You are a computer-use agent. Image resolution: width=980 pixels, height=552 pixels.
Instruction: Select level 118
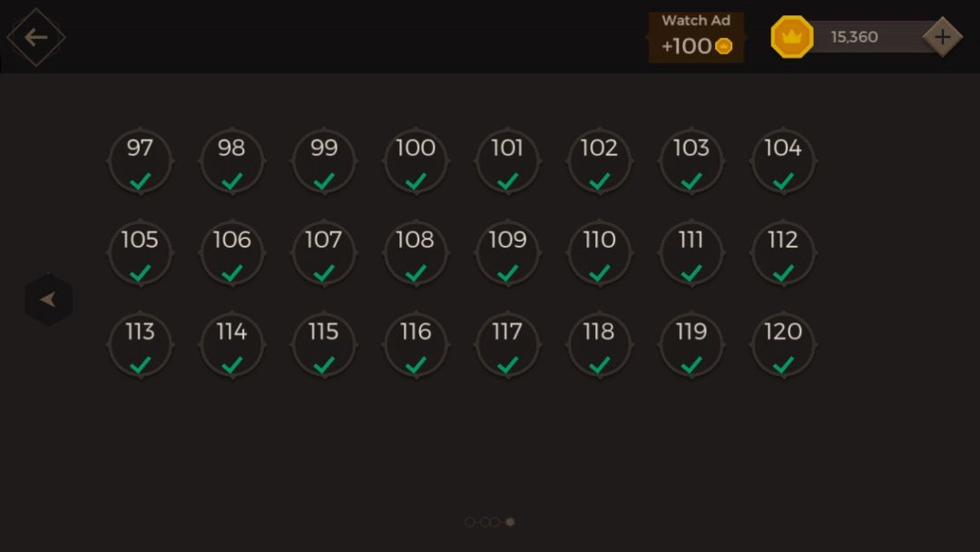coord(599,345)
